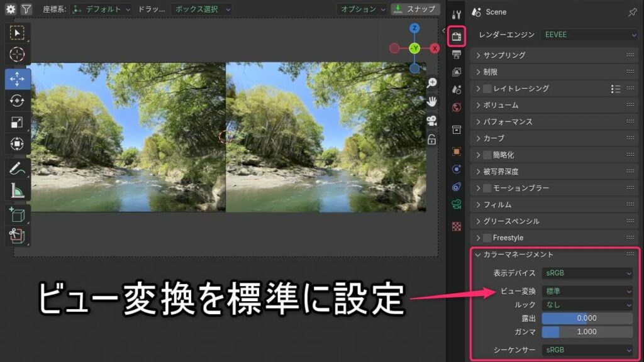Screen dimensions: 644x362
Task: Expand the カーブ panel
Action: point(555,138)
